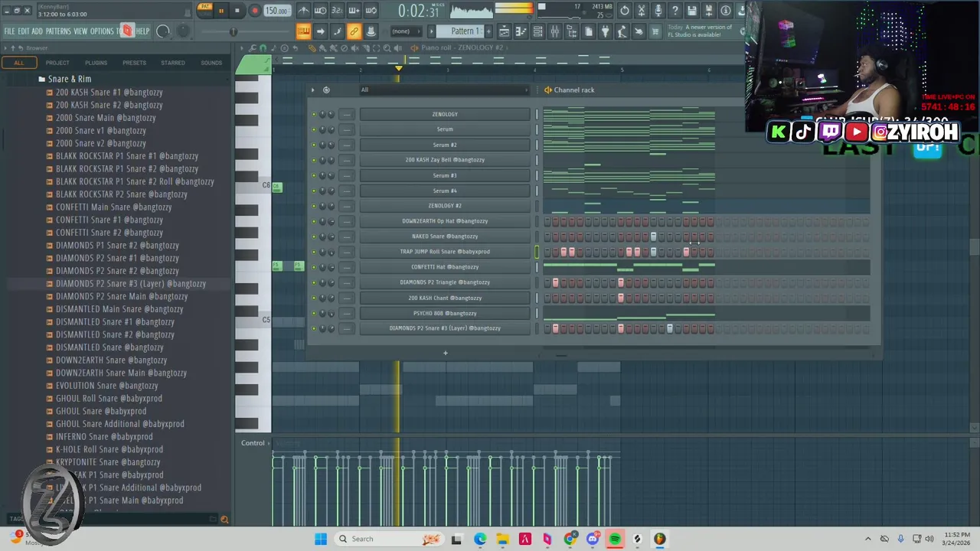This screenshot has height=551, width=980.
Task: Open the help question mark icon
Action: [675, 11]
